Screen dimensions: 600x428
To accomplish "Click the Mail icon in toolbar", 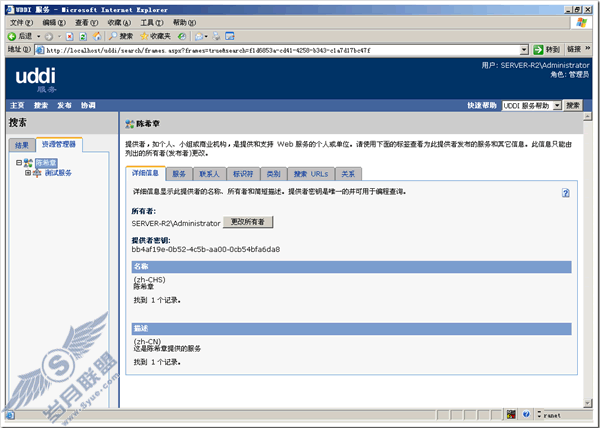I will (199, 36).
